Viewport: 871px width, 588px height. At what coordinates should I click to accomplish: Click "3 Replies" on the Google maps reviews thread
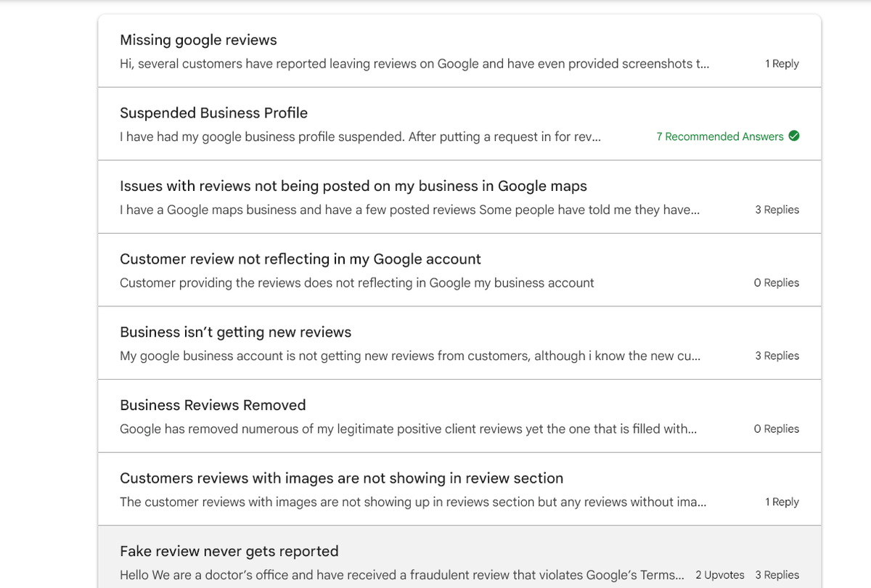(x=777, y=210)
